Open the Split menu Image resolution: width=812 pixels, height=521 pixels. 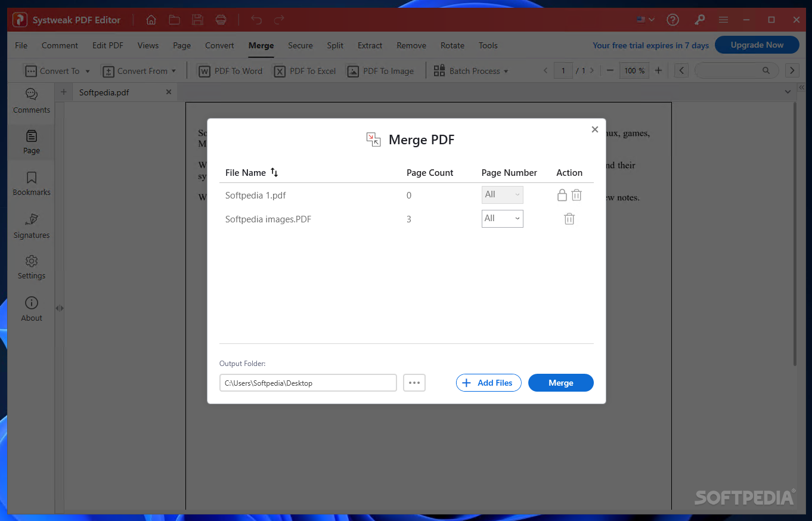tap(335, 45)
